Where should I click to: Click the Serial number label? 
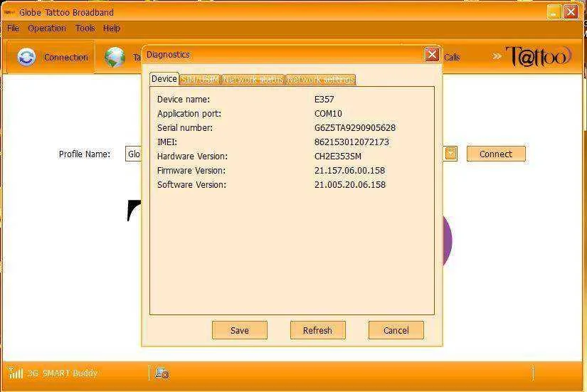pos(185,127)
